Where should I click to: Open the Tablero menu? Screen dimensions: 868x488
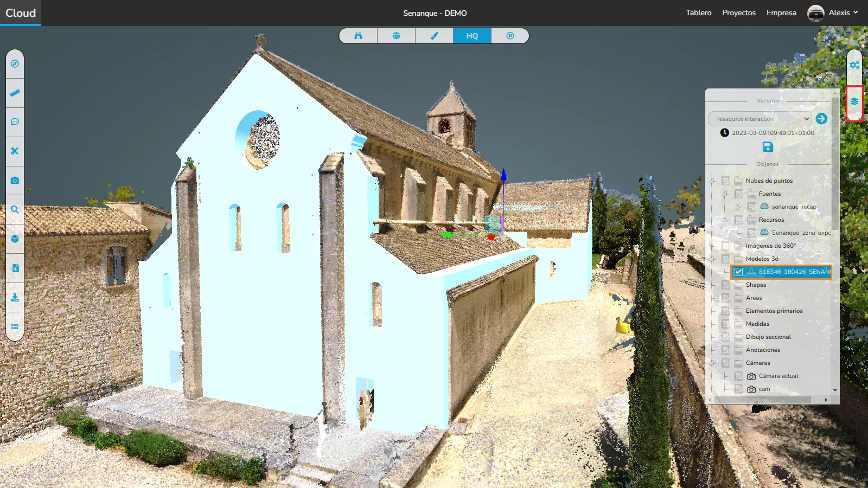click(698, 12)
